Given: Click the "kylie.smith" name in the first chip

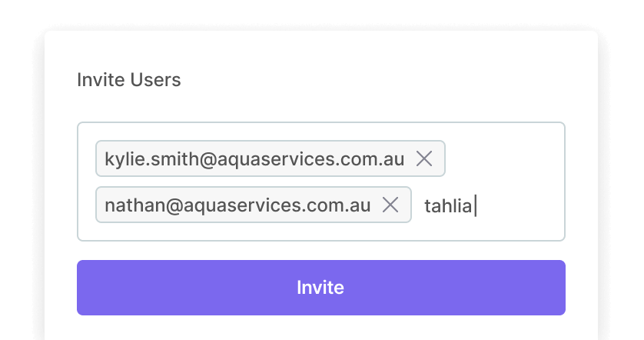Looking at the screenshot, I should (x=142, y=159).
